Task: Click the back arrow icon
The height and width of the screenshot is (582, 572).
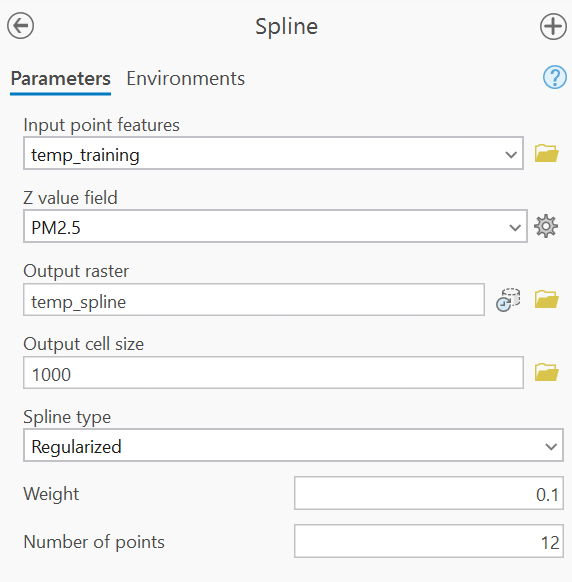Action: tap(20, 26)
